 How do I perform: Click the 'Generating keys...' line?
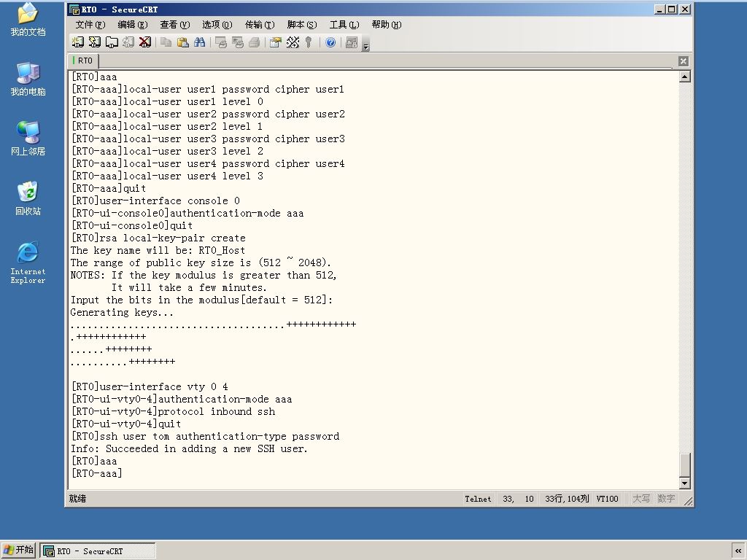tap(122, 312)
